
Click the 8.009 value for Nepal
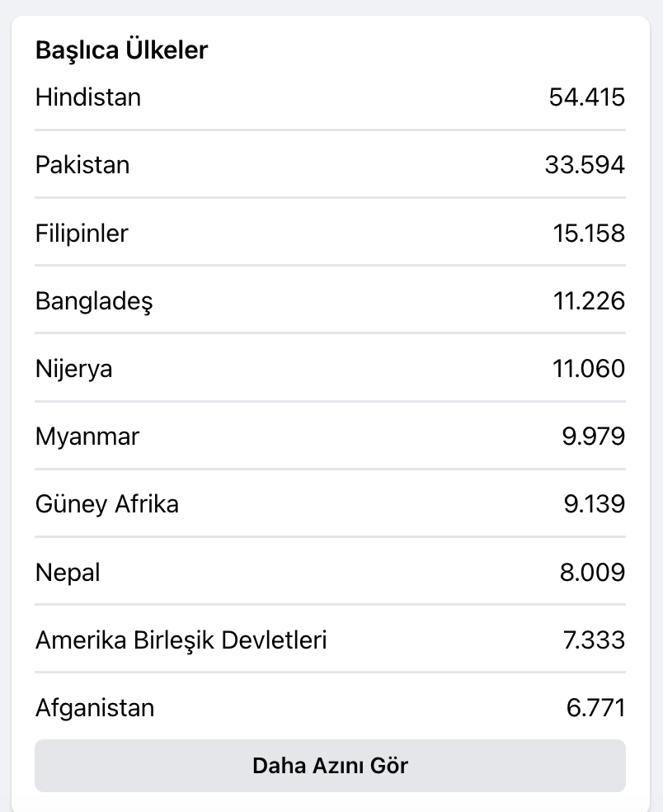point(593,572)
